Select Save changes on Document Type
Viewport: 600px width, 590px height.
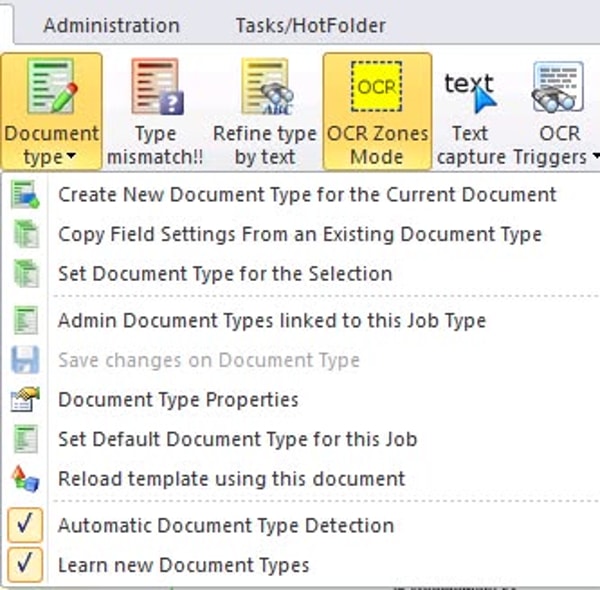point(209,360)
